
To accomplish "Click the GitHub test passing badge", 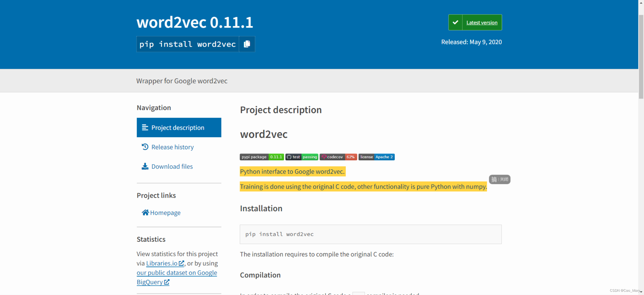I will [302, 157].
